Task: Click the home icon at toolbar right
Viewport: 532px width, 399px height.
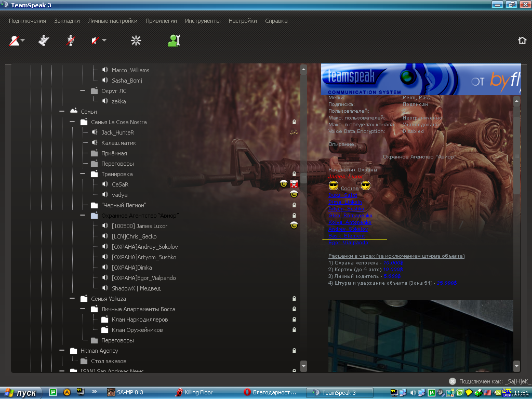Action: point(522,41)
